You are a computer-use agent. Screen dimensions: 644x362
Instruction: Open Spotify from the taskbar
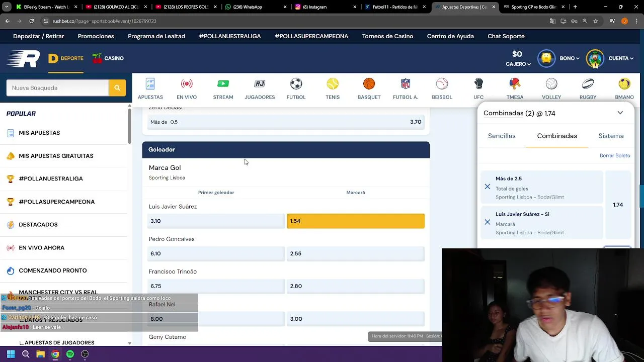70,354
